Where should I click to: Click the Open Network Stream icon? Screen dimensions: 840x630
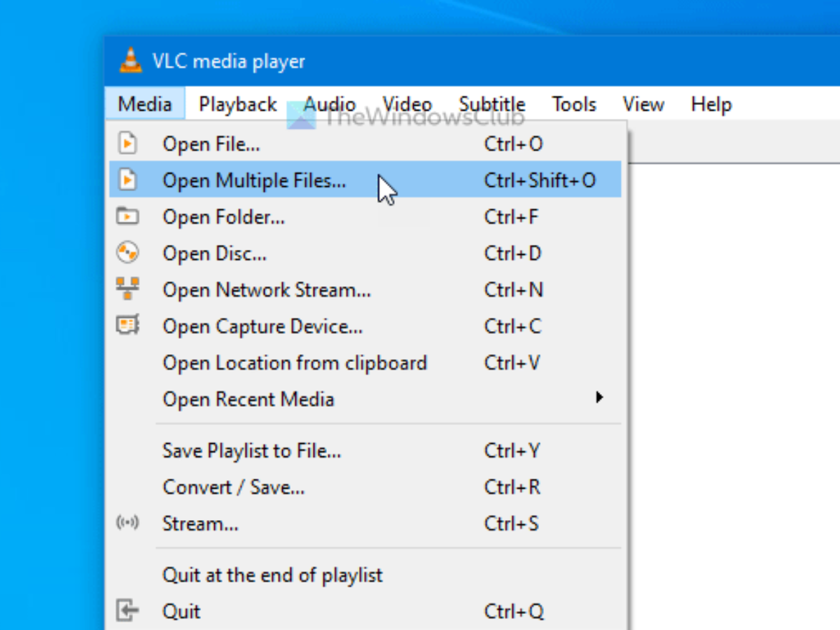pyautogui.click(x=127, y=289)
